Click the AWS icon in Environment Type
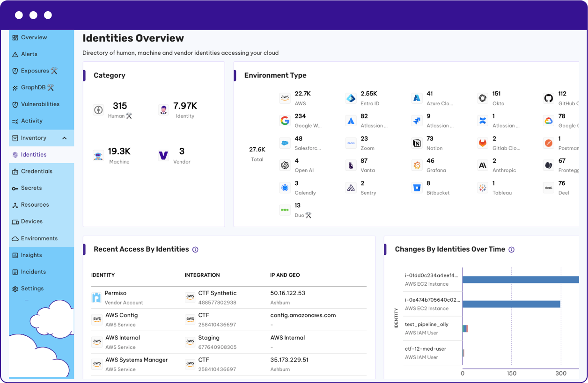The height and width of the screenshot is (383, 588). 285,98
